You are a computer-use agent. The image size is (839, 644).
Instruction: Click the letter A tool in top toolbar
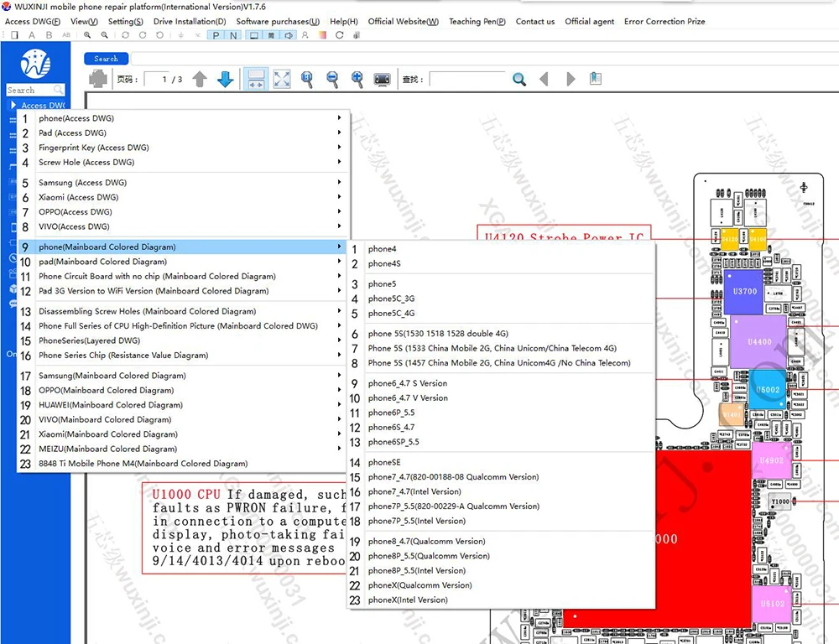(32, 35)
